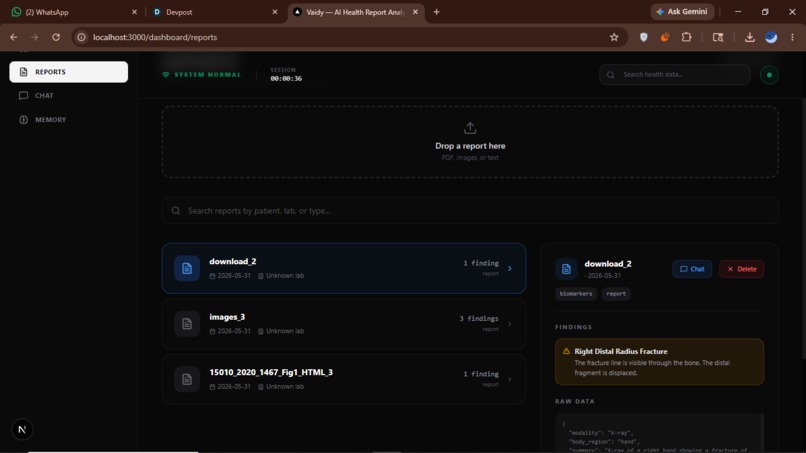
Task: Bookmark this page with star icon
Action: [614, 37]
